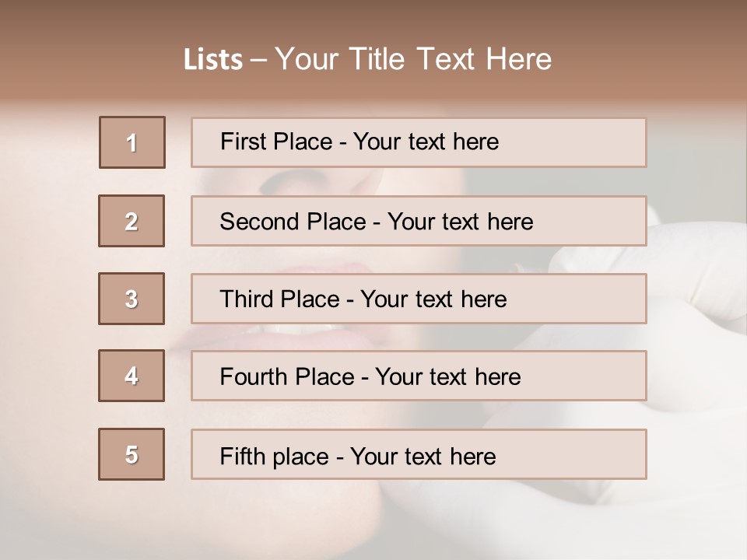Click the Your Title Text Here text
This screenshot has height=560, width=747.
413,59
